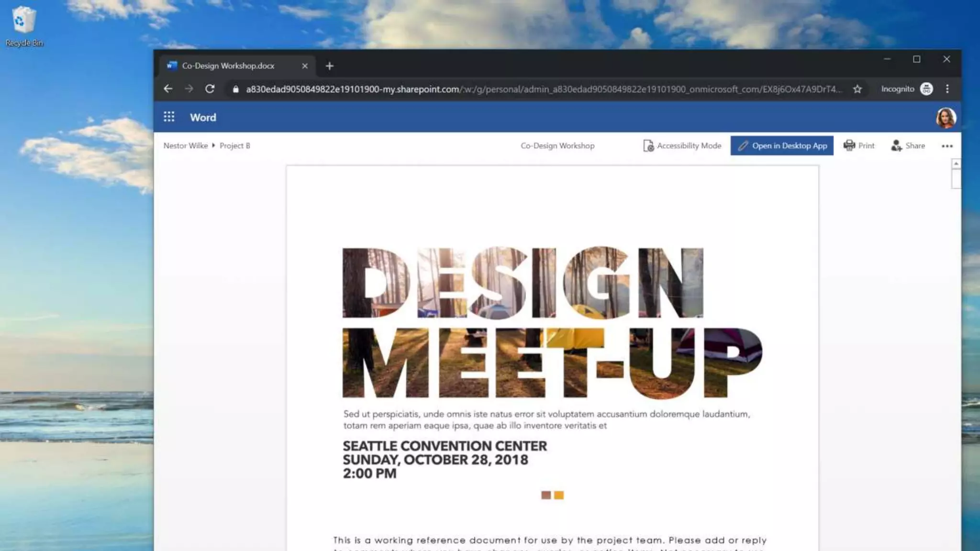The width and height of the screenshot is (980, 551).
Task: Open a new browser tab
Action: point(330,66)
